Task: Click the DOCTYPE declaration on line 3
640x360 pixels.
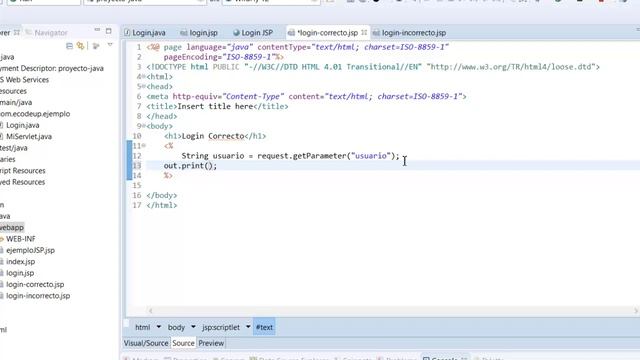Action: coord(373,67)
